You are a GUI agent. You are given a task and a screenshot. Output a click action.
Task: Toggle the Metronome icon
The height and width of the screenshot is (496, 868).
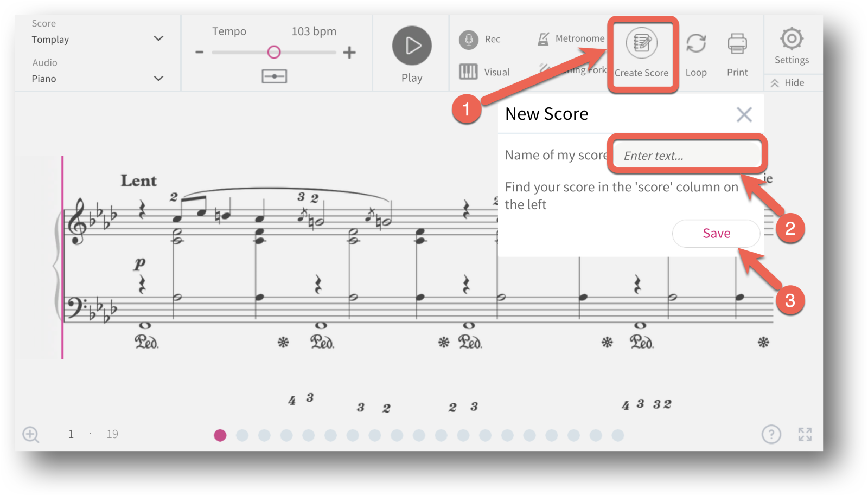[543, 38]
